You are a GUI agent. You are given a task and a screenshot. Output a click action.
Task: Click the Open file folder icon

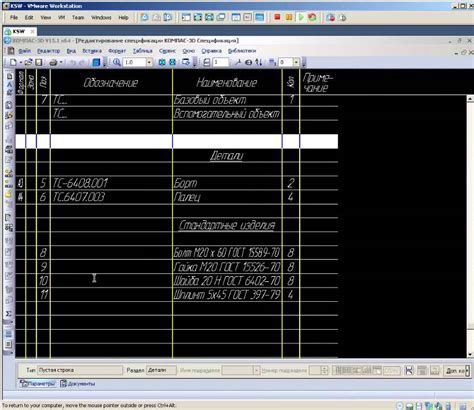[x=29, y=62]
